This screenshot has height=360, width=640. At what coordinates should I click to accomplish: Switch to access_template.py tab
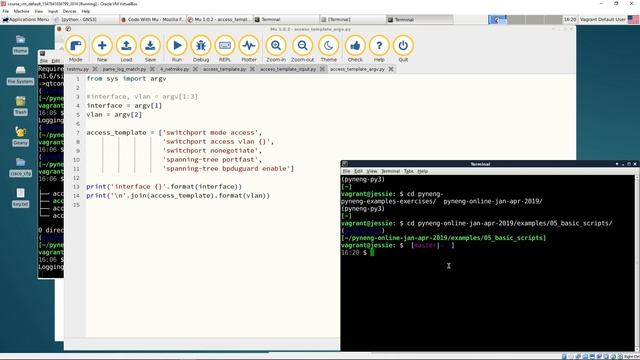tap(224, 69)
